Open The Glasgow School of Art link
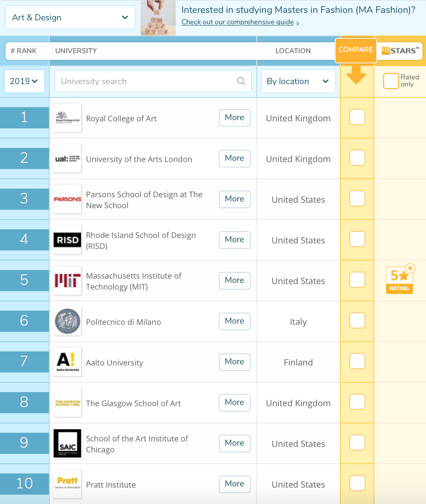 point(133,403)
